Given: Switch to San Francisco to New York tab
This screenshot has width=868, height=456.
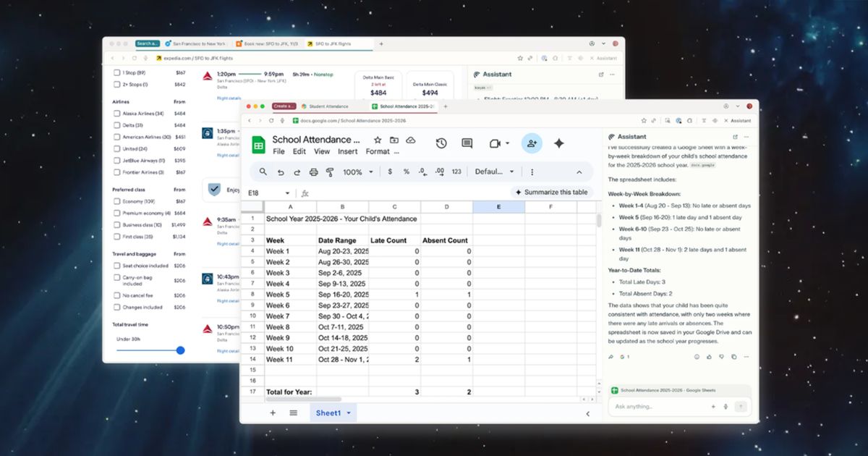Looking at the screenshot, I should click(x=195, y=43).
